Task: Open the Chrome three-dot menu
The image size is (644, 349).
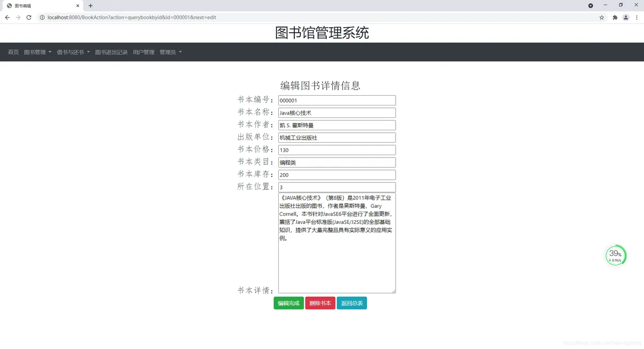Action: click(x=637, y=17)
